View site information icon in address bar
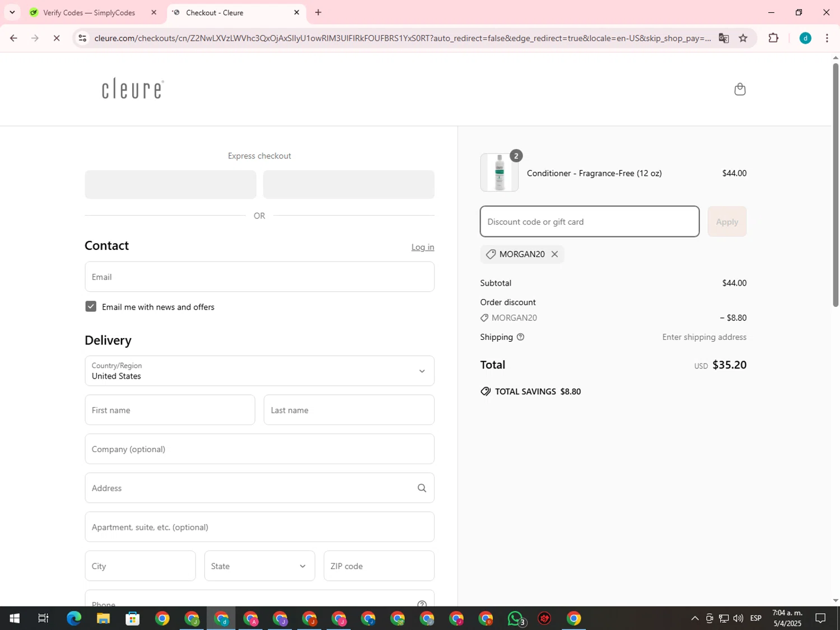The width and height of the screenshot is (840, 630). point(82,38)
